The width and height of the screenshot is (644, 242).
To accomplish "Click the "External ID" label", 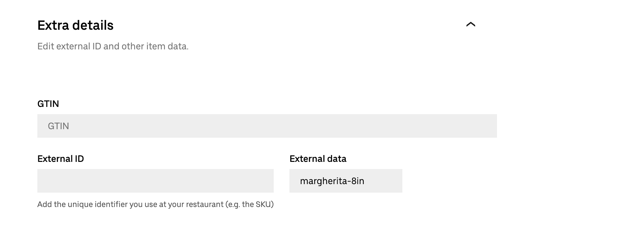I will (61, 159).
